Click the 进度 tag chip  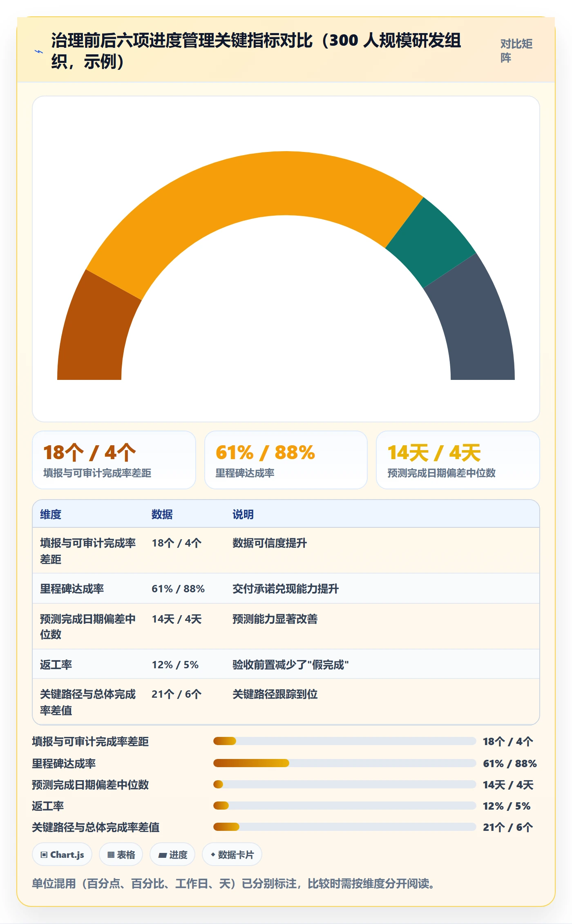pyautogui.click(x=172, y=854)
